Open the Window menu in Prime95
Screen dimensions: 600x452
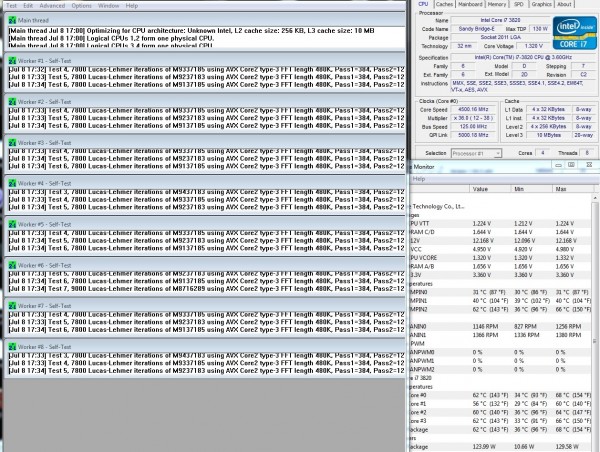pyautogui.click(x=108, y=6)
